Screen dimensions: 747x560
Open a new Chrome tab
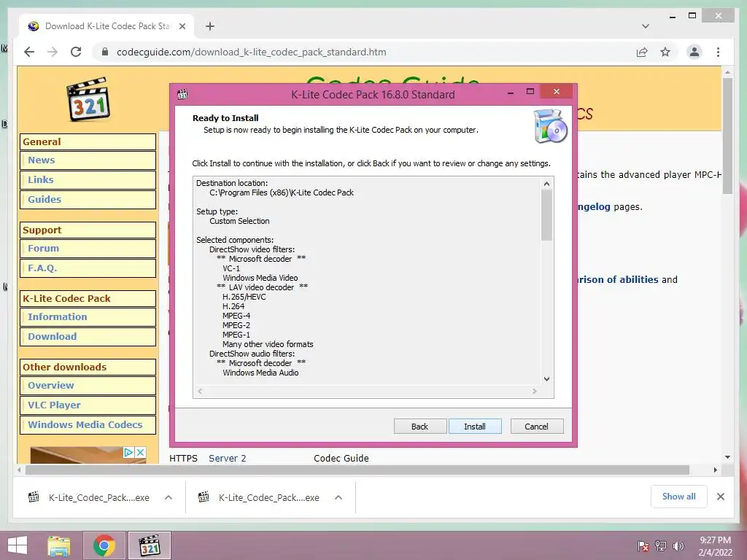(209, 26)
